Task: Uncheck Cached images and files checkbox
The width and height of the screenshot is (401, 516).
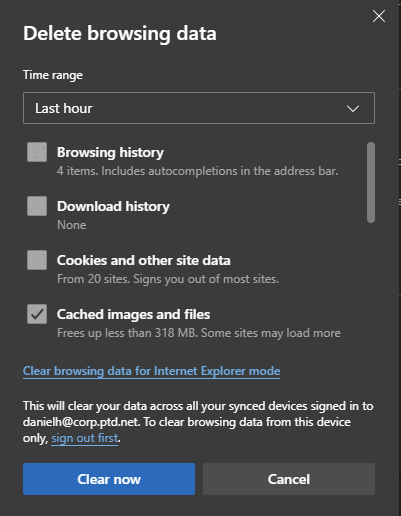Action: pos(37,314)
